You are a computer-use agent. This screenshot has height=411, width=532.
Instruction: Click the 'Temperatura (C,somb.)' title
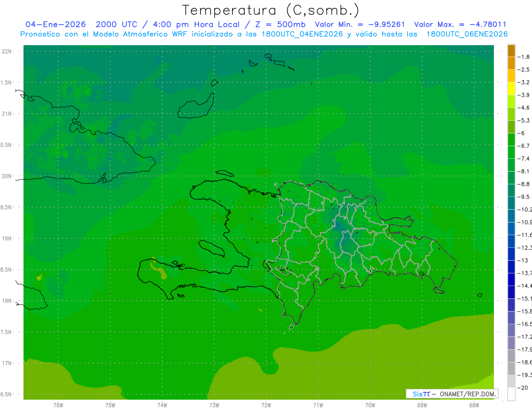(271, 10)
